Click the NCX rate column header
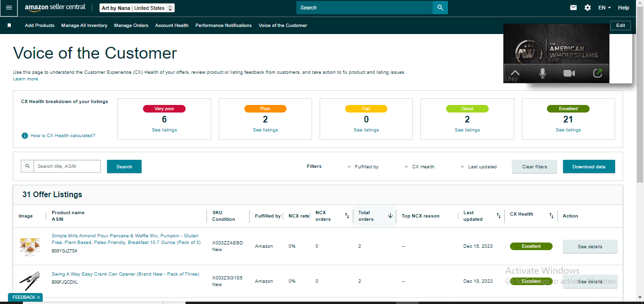This screenshot has width=644, height=304. [x=299, y=216]
